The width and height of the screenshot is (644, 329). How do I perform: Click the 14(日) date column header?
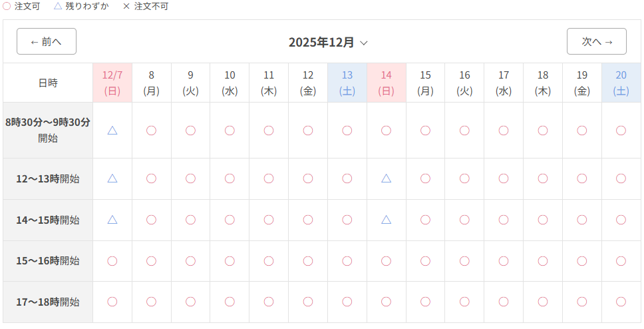coord(387,83)
